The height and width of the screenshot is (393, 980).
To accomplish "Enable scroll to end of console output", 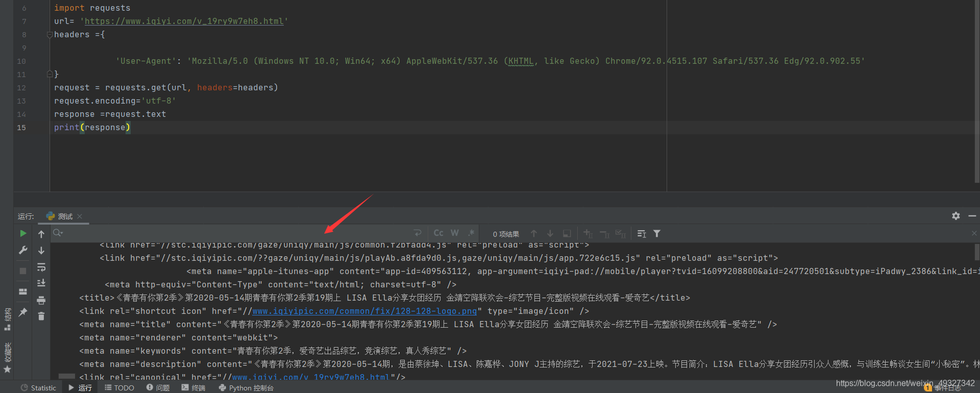I will 41,283.
